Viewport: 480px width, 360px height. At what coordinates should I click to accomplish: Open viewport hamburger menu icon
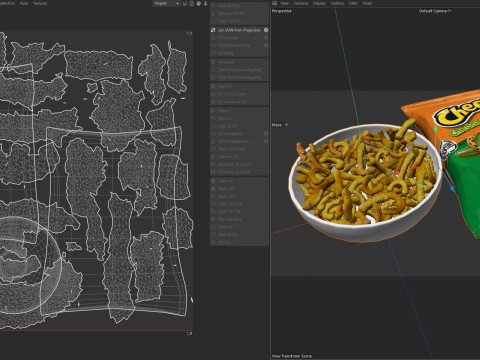[x=274, y=3]
